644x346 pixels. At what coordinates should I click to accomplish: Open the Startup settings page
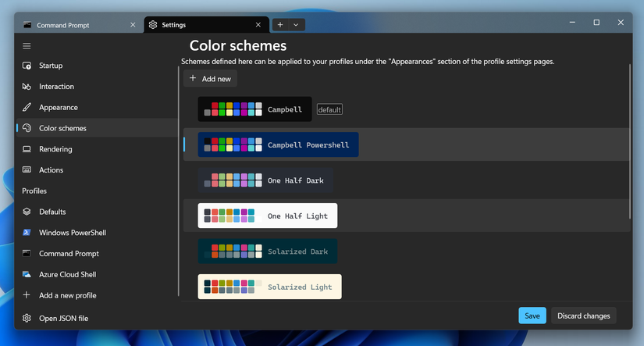pyautogui.click(x=98, y=66)
